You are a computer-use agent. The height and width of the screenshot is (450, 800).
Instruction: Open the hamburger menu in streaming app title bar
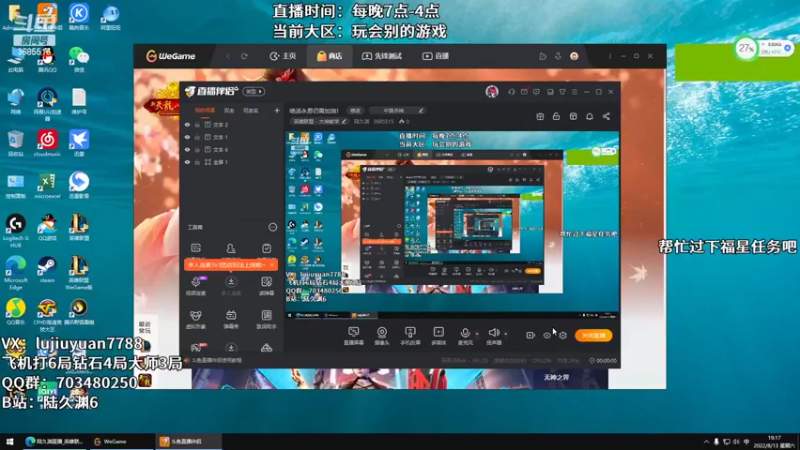click(574, 92)
